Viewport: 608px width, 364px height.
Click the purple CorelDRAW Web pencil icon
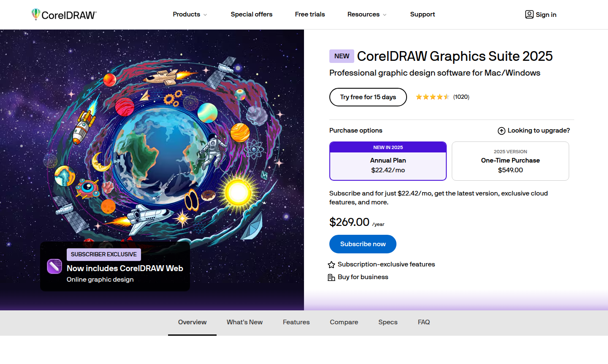click(x=54, y=266)
